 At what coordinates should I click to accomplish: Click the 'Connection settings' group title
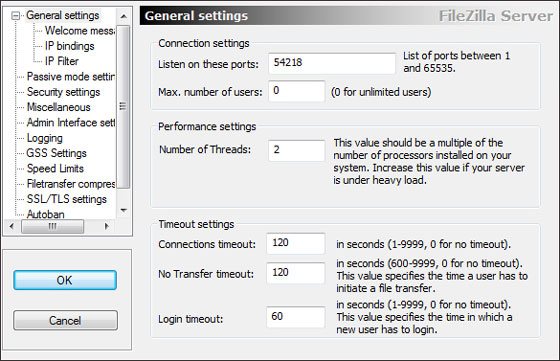point(204,43)
